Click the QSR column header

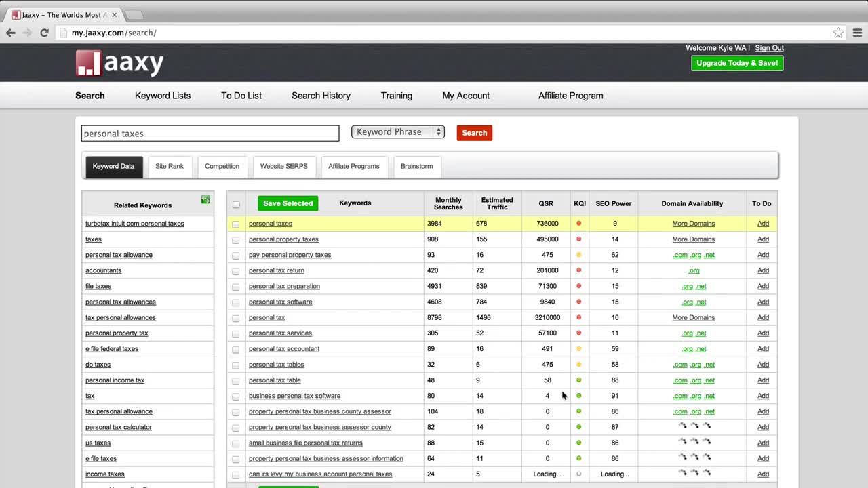(x=546, y=203)
